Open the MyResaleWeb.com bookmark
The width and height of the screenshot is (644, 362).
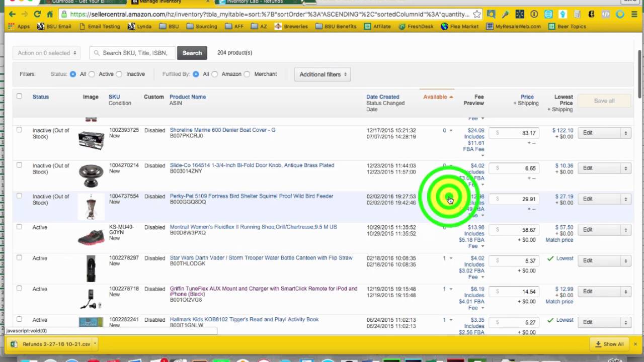pyautogui.click(x=514, y=26)
